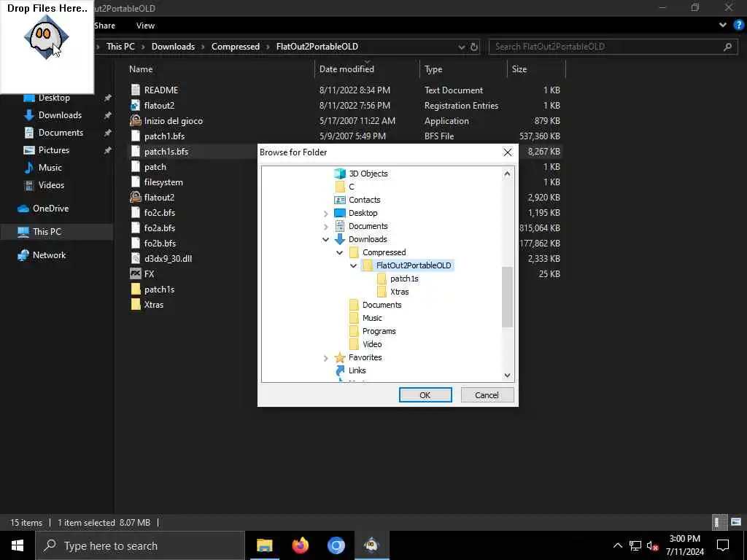Click Compressed in address breadcrumb
The width and height of the screenshot is (747, 560).
tap(236, 47)
